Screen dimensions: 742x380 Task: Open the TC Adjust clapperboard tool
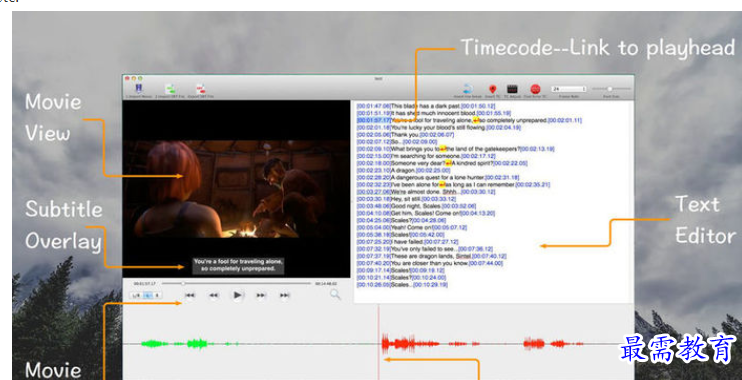(512, 88)
